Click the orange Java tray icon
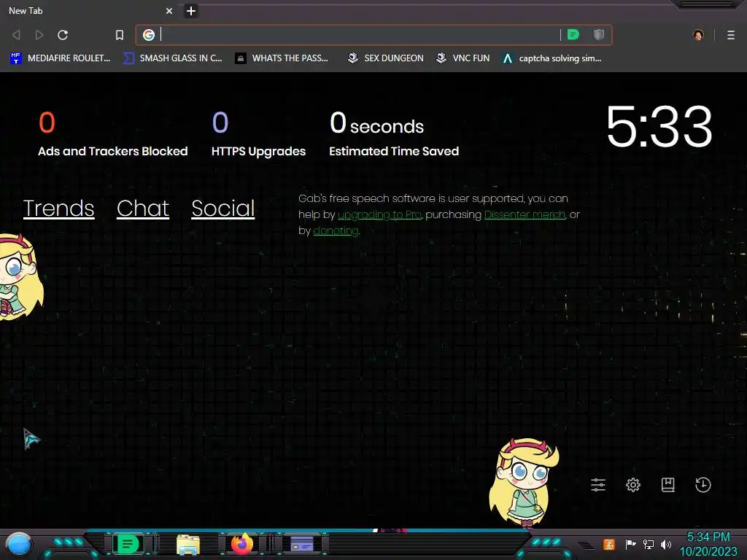Image resolution: width=747 pixels, height=560 pixels. click(x=609, y=544)
